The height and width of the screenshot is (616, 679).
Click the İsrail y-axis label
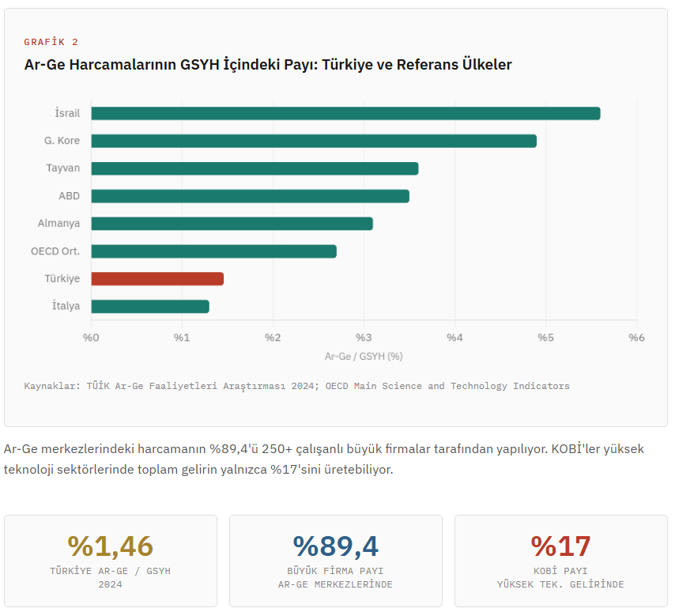67,113
